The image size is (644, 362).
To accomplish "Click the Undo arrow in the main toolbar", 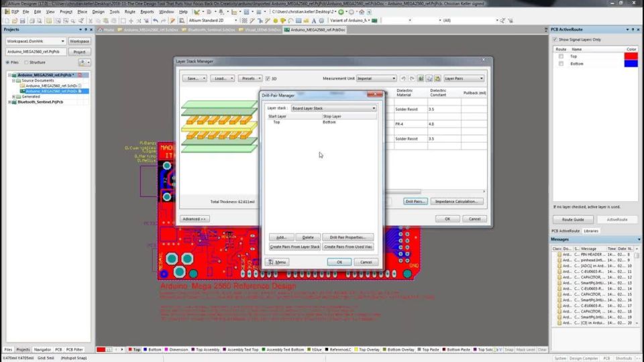I will tap(155, 21).
